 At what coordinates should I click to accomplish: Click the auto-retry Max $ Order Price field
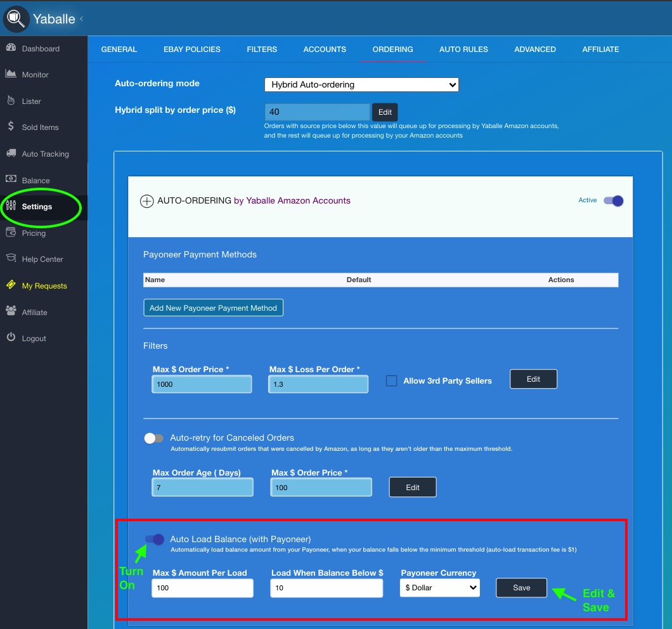click(x=321, y=488)
